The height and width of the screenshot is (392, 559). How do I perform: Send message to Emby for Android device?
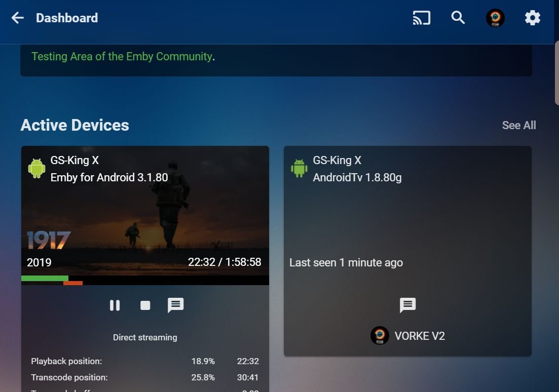[x=176, y=305]
